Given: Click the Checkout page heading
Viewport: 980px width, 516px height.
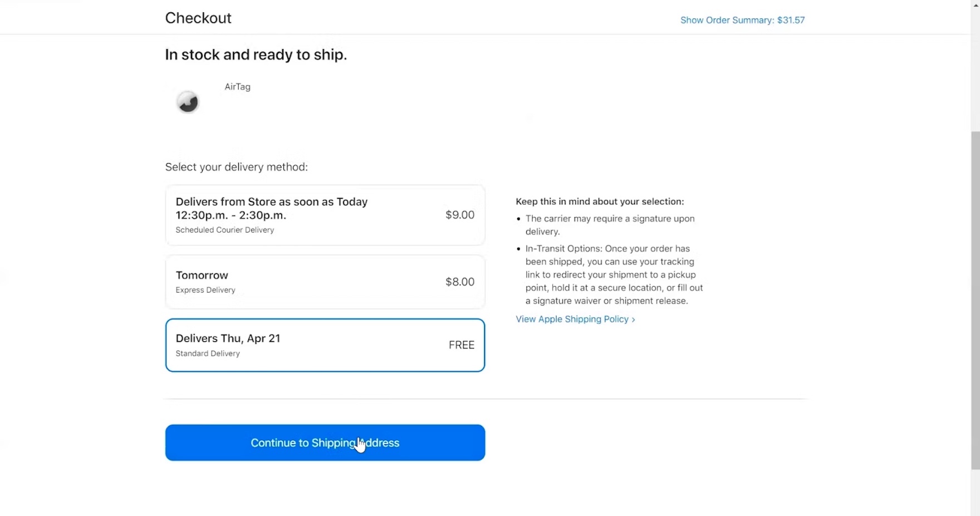Looking at the screenshot, I should click(x=198, y=18).
